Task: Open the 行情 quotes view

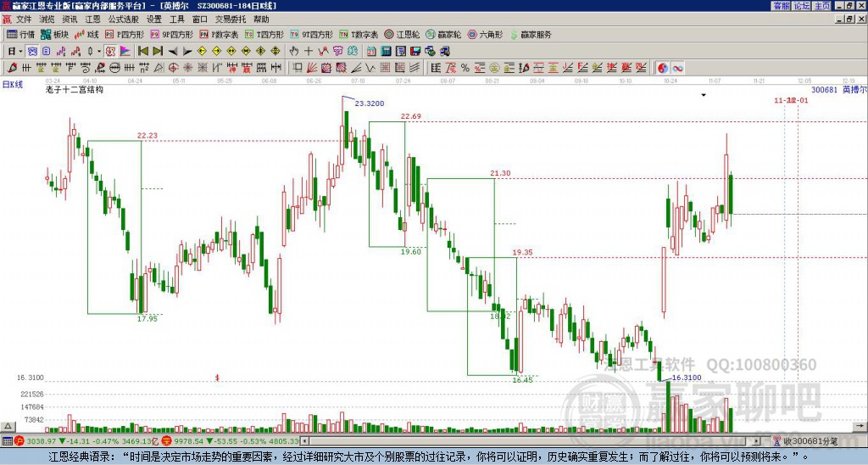Action: tap(21, 34)
